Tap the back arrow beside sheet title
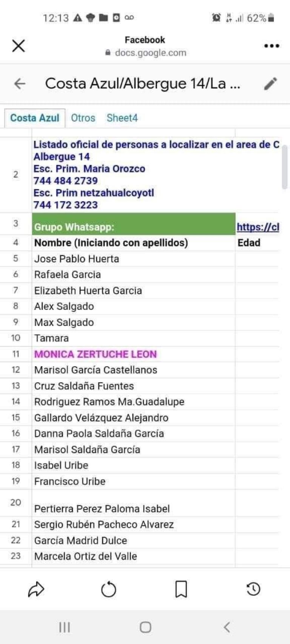 20,83
